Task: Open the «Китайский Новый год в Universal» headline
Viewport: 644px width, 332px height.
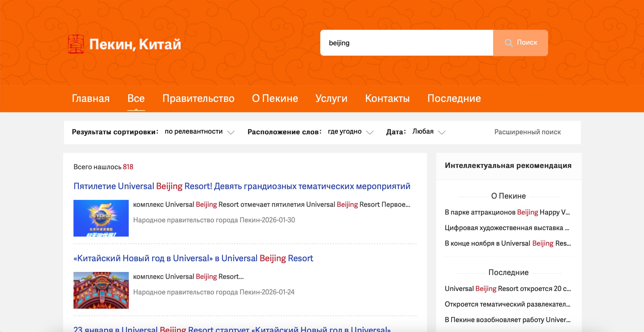Action: [x=193, y=258]
